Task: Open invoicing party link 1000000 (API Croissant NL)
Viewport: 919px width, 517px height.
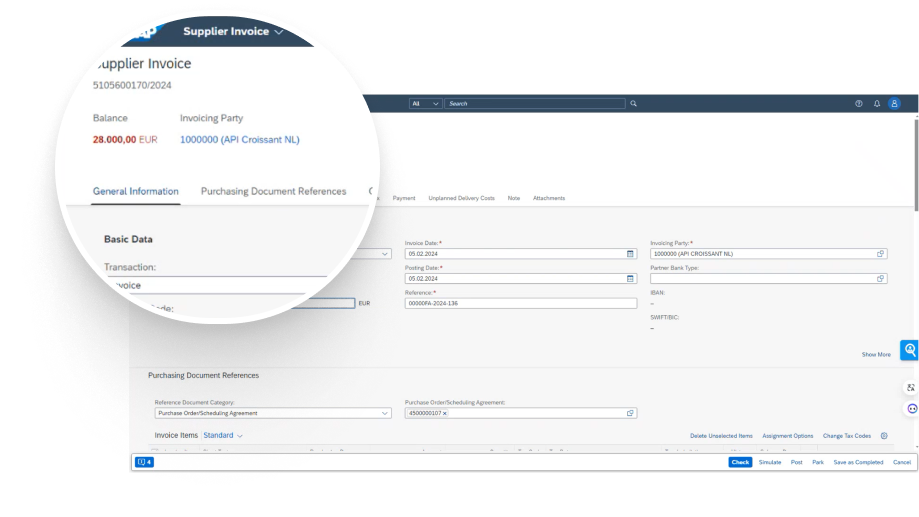Action: tap(239, 140)
